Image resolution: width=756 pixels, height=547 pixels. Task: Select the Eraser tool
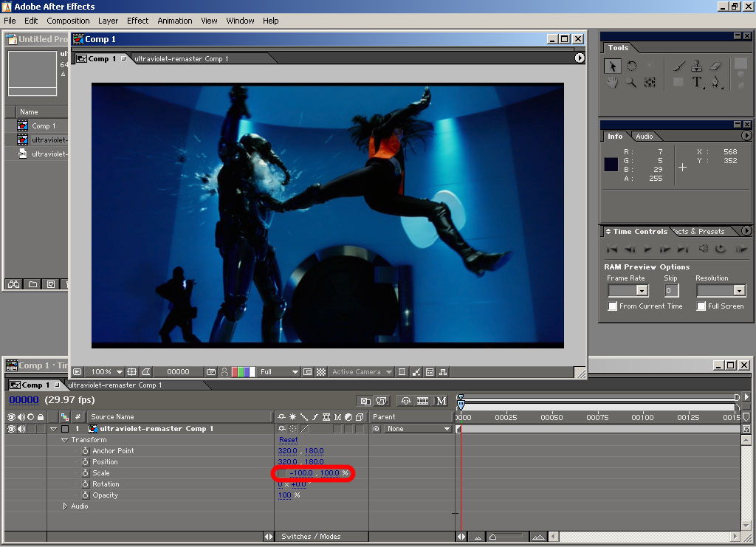coord(715,66)
